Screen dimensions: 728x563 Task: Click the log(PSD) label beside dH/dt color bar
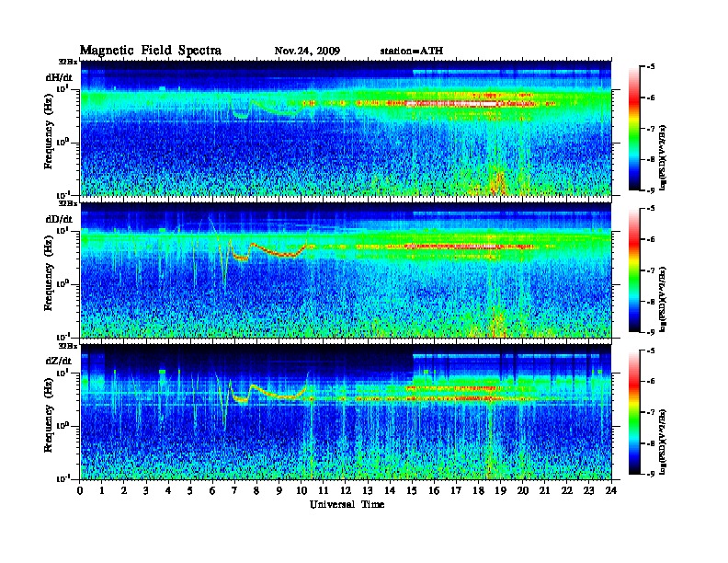[x=664, y=157]
